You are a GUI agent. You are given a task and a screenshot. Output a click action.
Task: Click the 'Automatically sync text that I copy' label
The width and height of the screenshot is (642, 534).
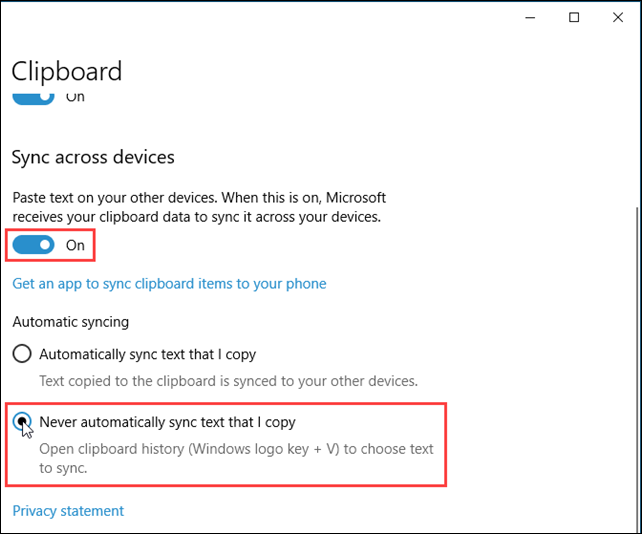tap(147, 354)
